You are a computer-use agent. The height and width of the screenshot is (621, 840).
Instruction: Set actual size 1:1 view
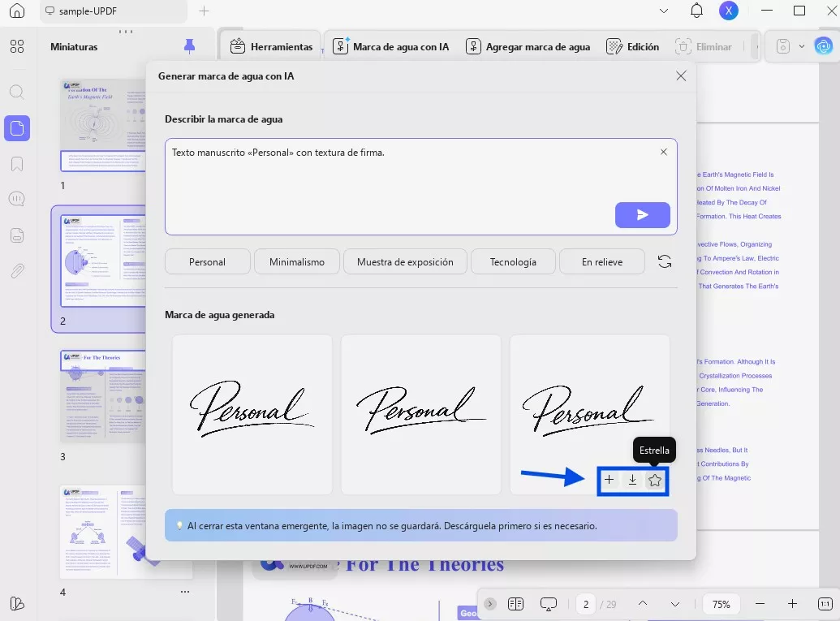[x=825, y=604]
